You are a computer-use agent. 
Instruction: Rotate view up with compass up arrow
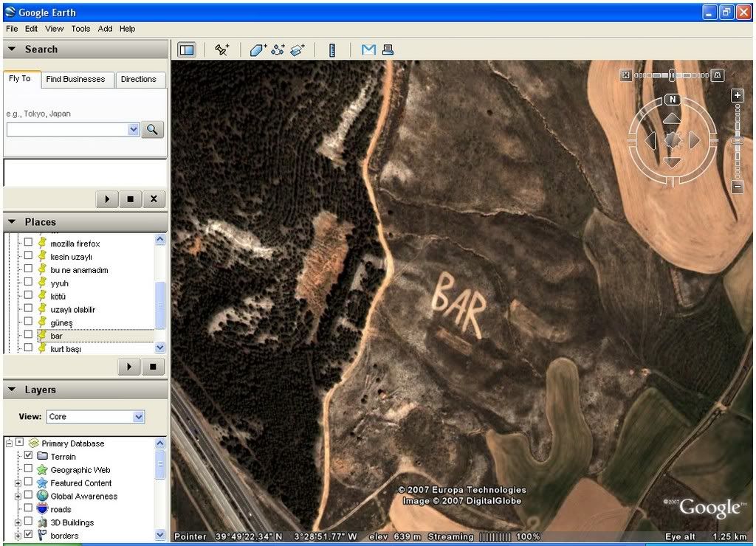click(672, 119)
